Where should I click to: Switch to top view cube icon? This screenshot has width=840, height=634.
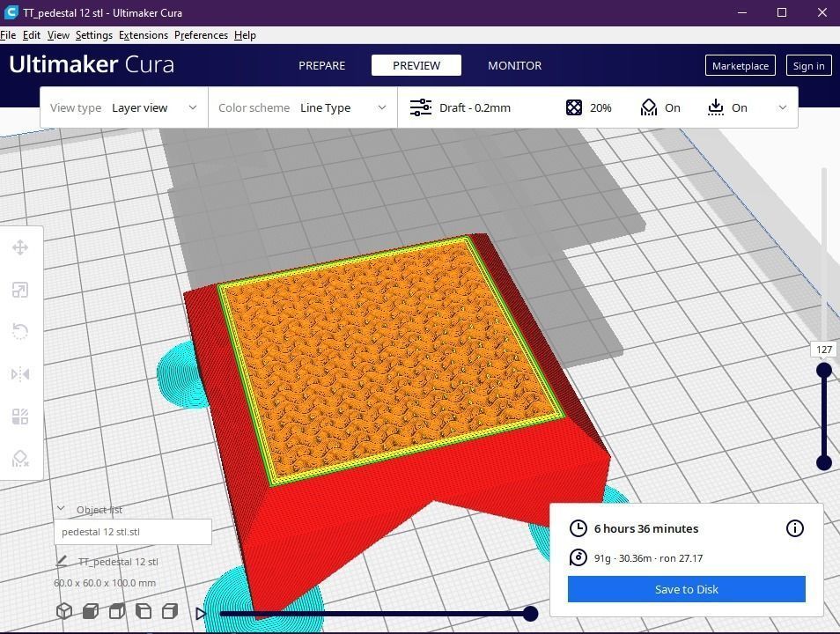pos(117,611)
